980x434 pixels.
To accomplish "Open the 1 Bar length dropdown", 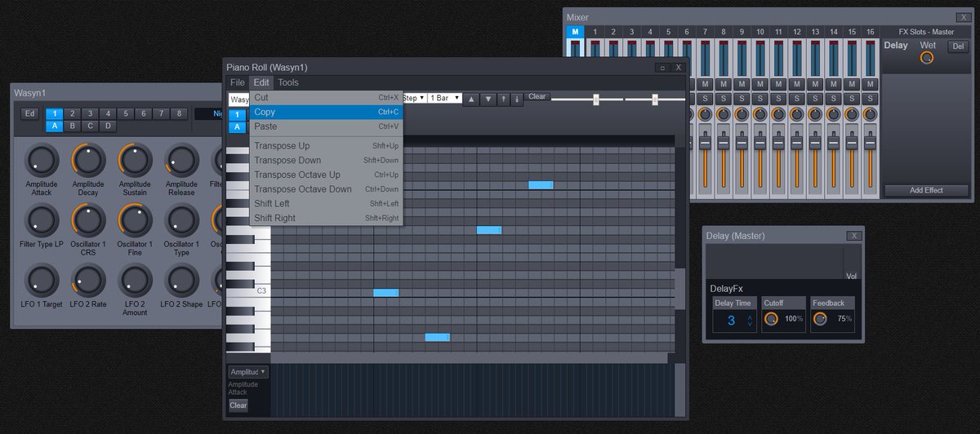I will point(445,98).
